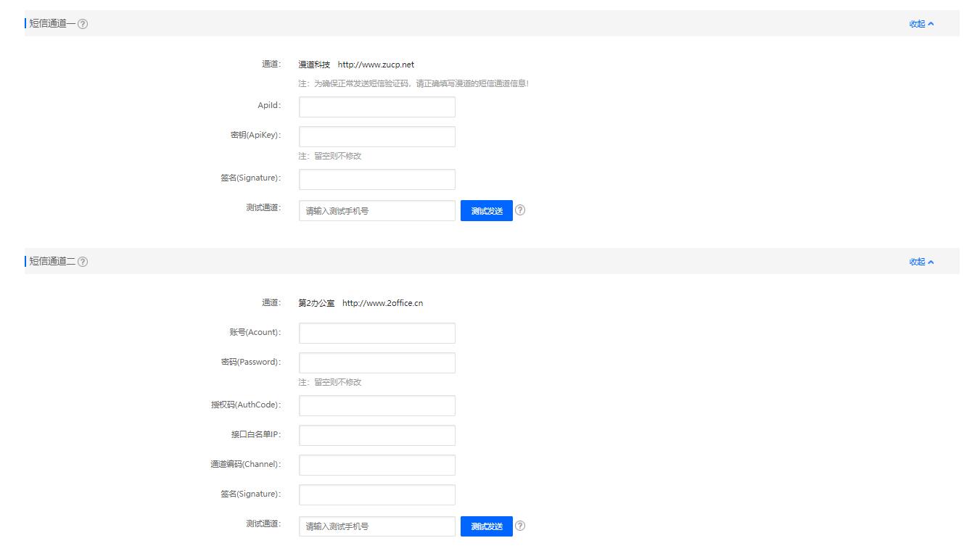Click the 漫道科技 channel name

(314, 65)
